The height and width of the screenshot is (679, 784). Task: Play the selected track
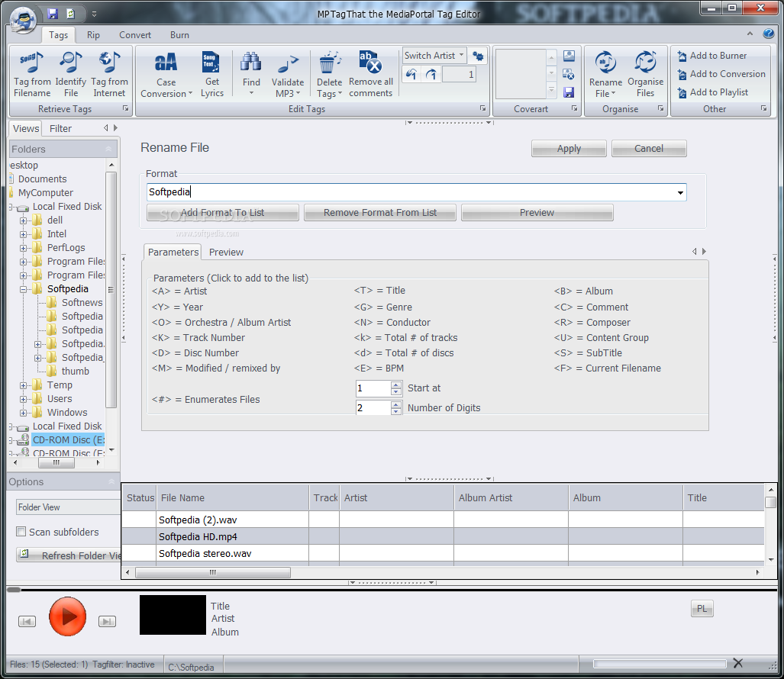coord(67,616)
